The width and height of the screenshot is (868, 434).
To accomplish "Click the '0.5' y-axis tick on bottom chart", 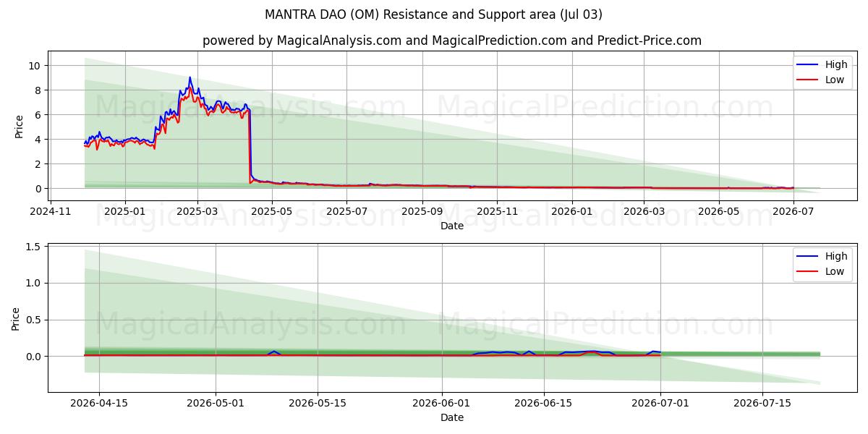I will tap(35, 320).
